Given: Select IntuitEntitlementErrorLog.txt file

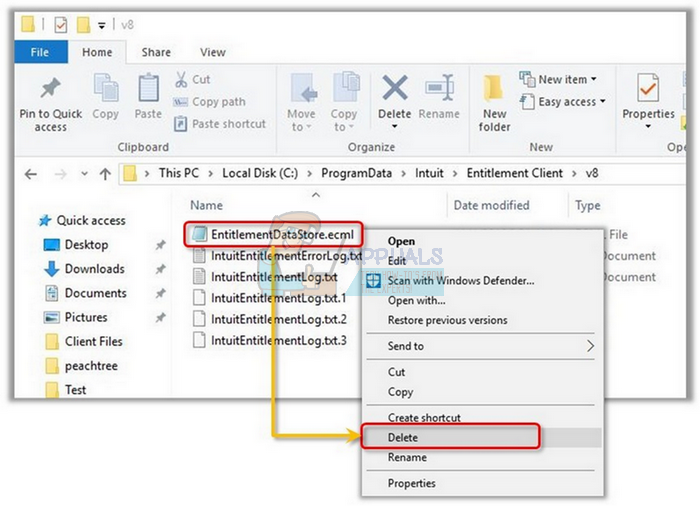Looking at the screenshot, I should pyautogui.click(x=277, y=255).
